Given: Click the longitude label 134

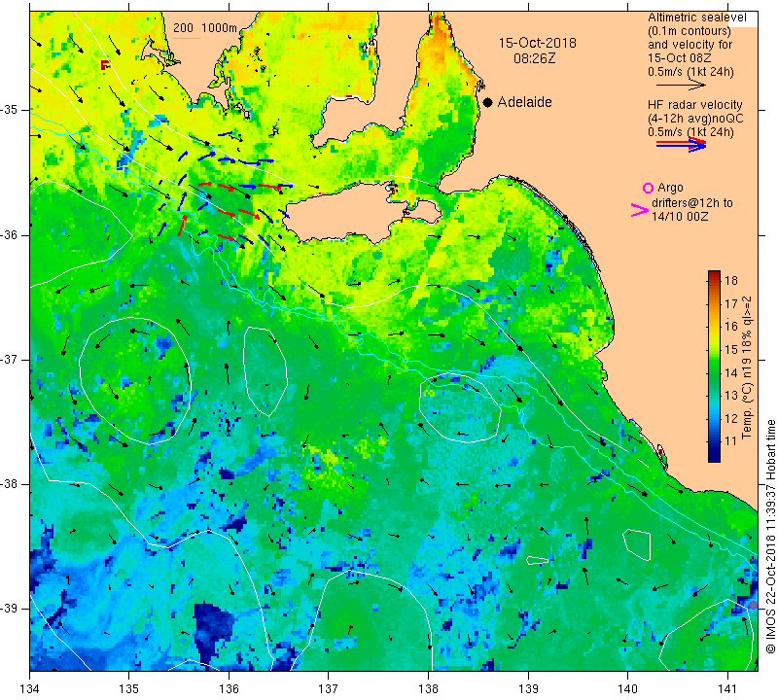Looking at the screenshot, I should pyautogui.click(x=30, y=688).
